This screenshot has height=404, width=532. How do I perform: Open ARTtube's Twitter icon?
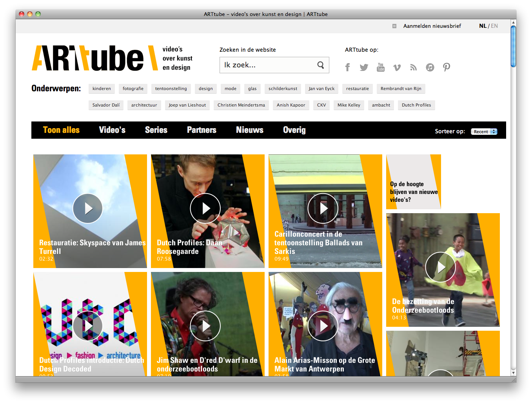pos(364,67)
